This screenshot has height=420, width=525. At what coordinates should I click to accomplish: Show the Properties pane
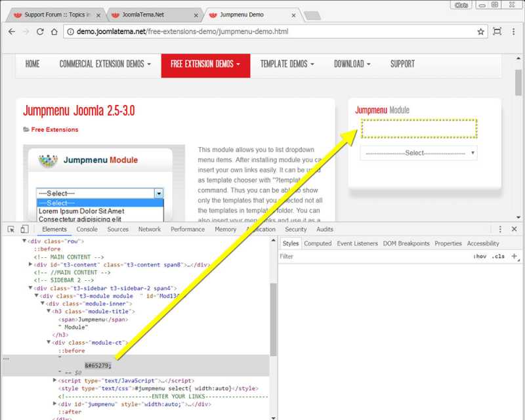[448, 243]
